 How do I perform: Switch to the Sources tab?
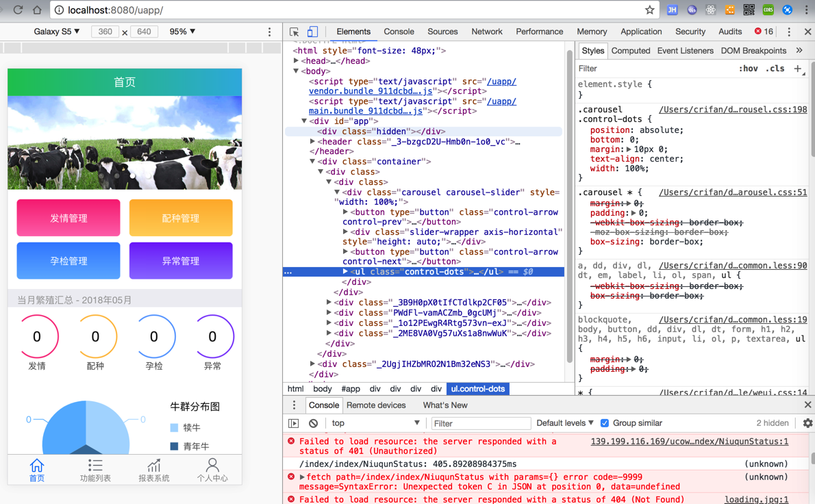(442, 32)
